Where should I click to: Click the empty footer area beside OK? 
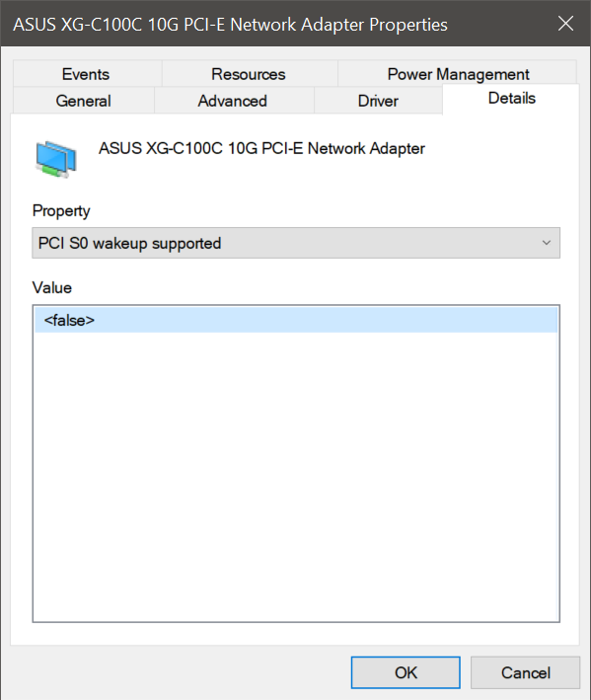point(179,672)
